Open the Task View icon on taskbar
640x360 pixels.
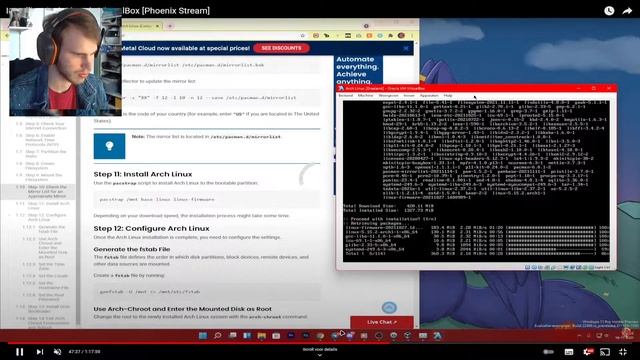coord(232,336)
